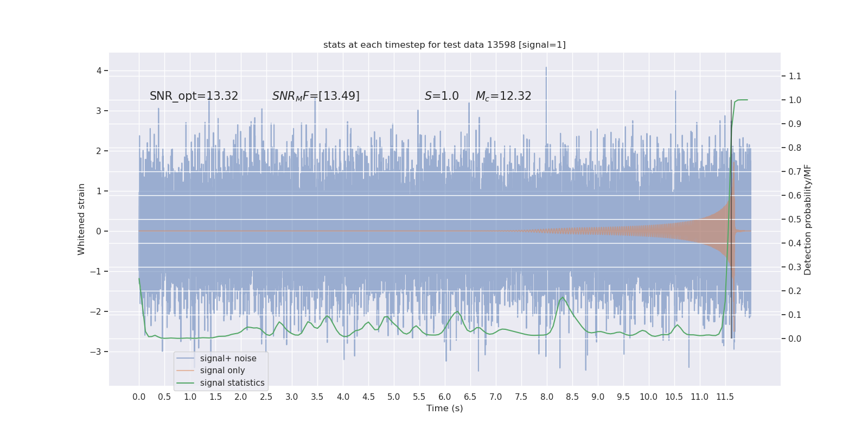Click the plot title mentioning test data 13598
Screen dimensions: 868x434
[444, 44]
